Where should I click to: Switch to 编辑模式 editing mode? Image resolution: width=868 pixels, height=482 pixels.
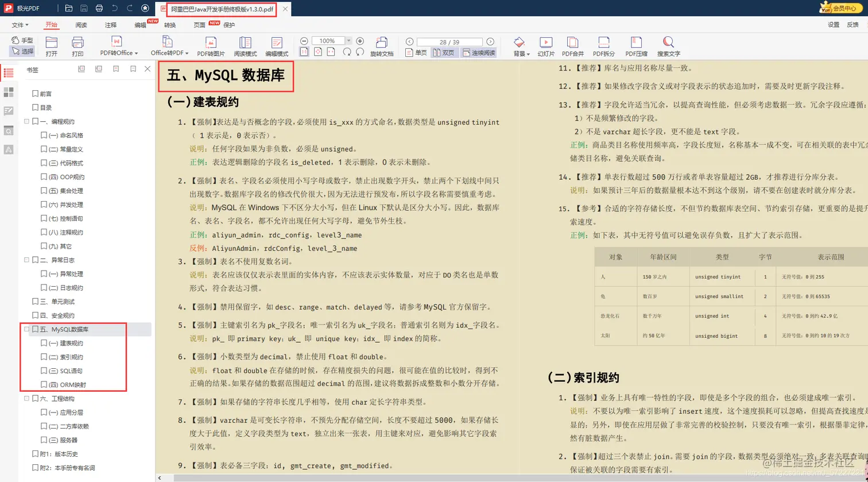coord(277,47)
